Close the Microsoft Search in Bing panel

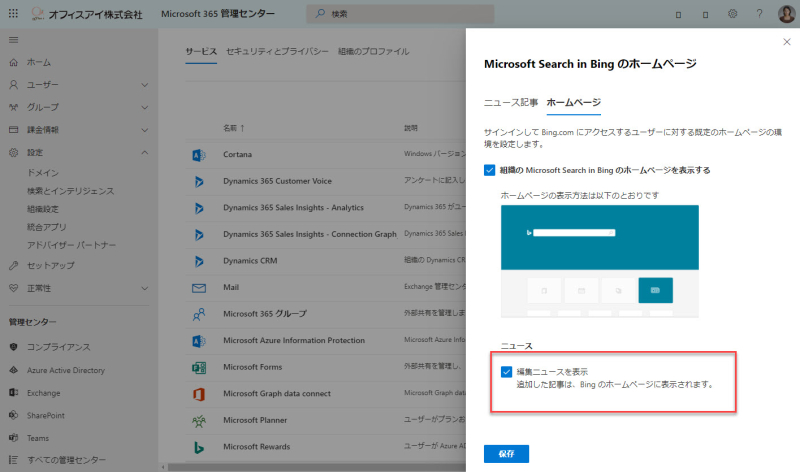tap(786, 42)
